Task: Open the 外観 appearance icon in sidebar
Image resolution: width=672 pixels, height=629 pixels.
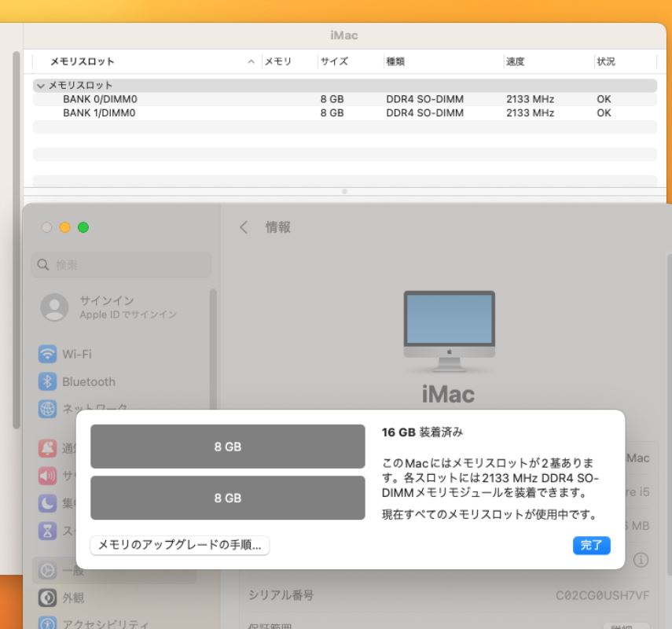Action: 47,598
